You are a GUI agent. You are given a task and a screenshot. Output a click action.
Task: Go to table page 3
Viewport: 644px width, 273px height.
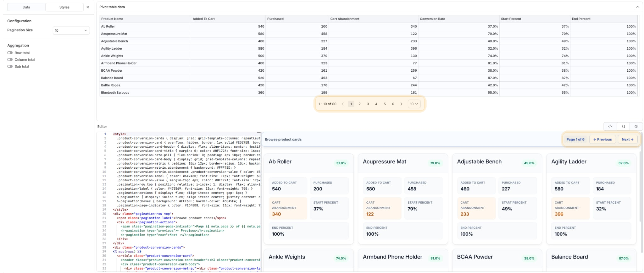(x=368, y=104)
